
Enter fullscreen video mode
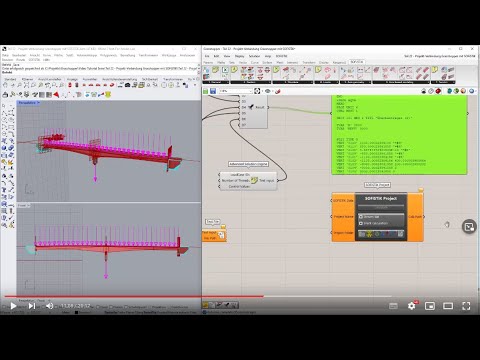click(466, 306)
